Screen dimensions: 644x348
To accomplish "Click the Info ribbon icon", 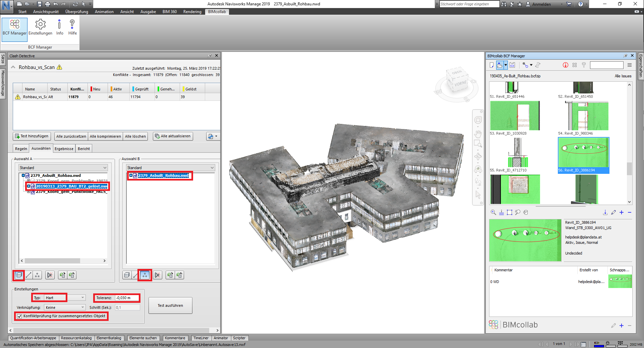I will (x=59, y=25).
